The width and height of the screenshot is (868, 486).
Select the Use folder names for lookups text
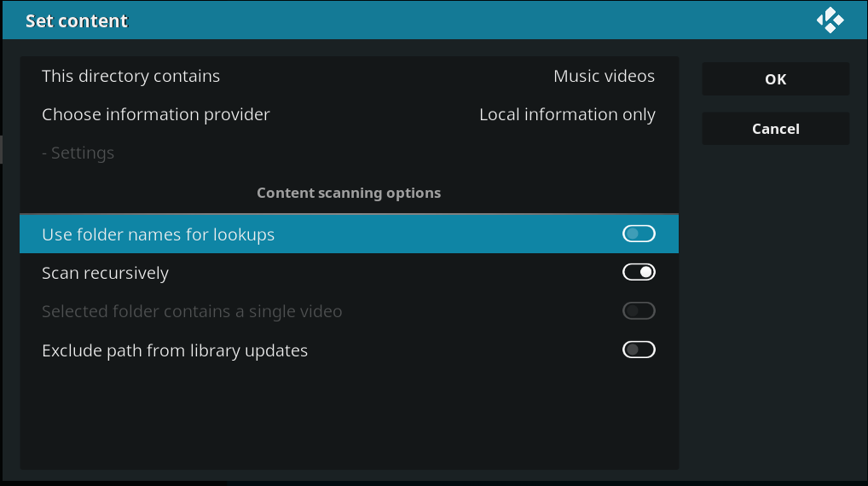click(158, 234)
